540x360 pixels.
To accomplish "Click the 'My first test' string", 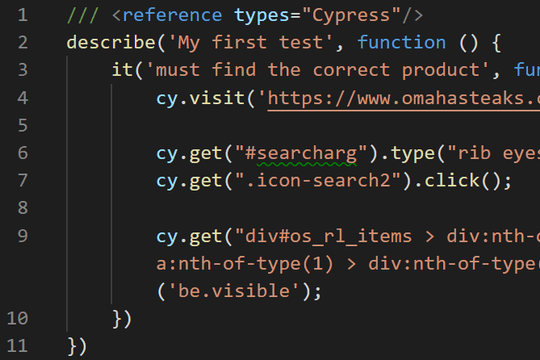I will (250, 43).
